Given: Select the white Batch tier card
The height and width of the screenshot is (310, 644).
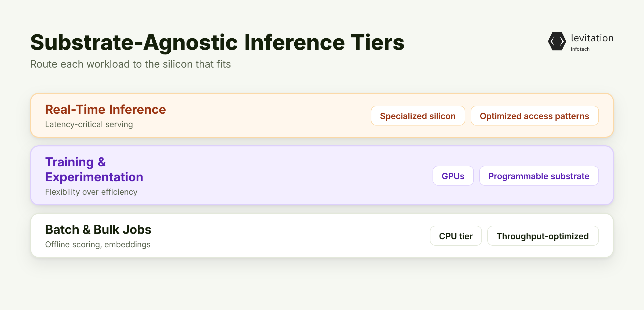Looking at the screenshot, I should (322, 235).
